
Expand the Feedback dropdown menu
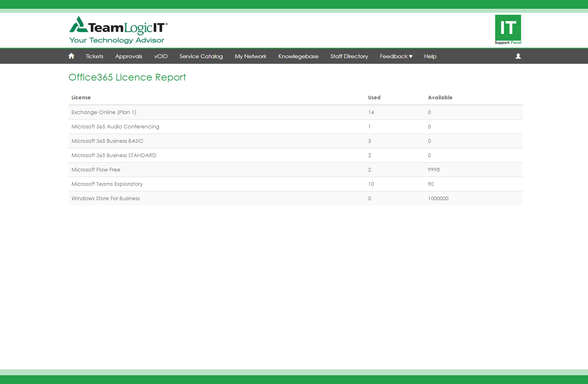click(x=396, y=56)
